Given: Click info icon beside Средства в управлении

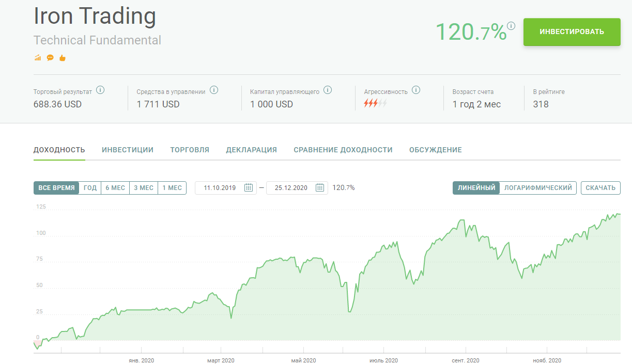Looking at the screenshot, I should tap(214, 90).
